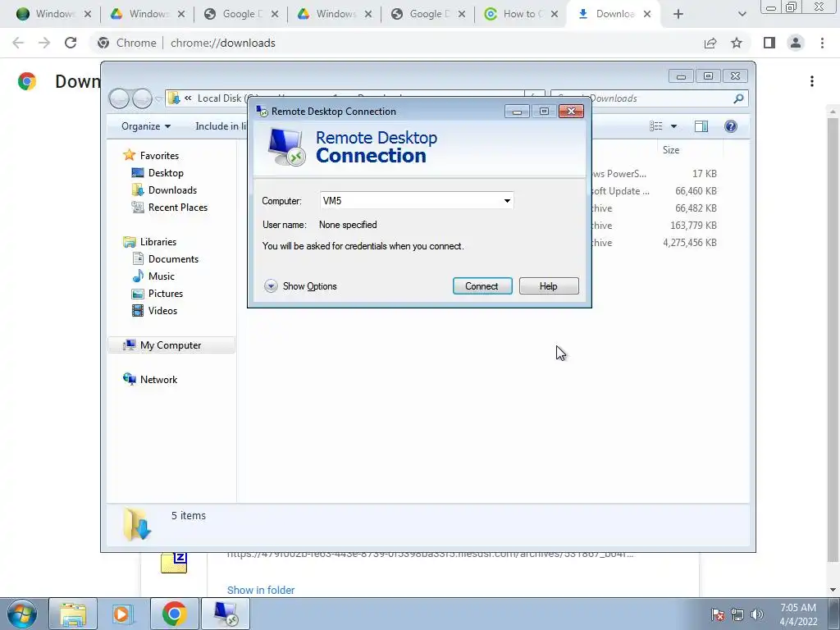Click the 163,779 KB file size cell
This screenshot has height=630, width=840.
pos(693,226)
